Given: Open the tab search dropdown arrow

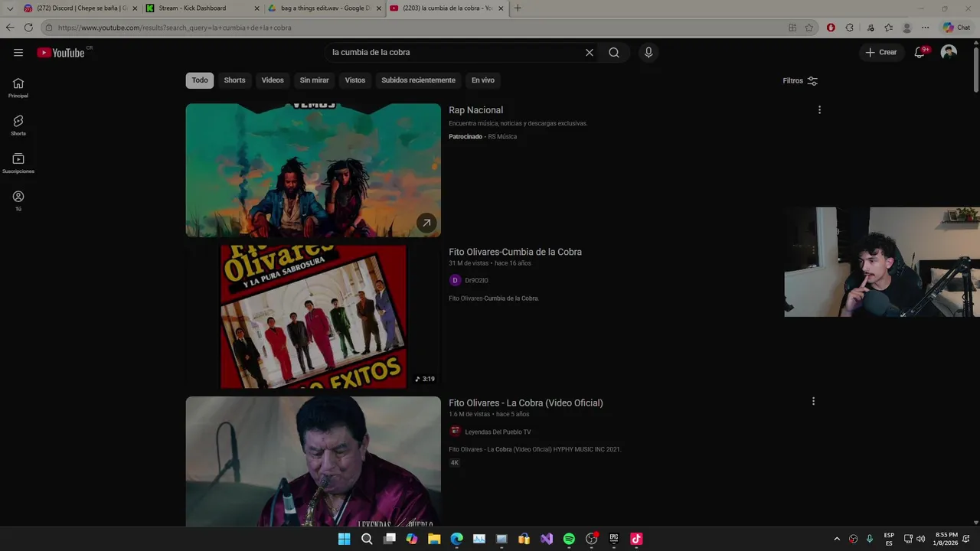Looking at the screenshot, I should point(10,8).
